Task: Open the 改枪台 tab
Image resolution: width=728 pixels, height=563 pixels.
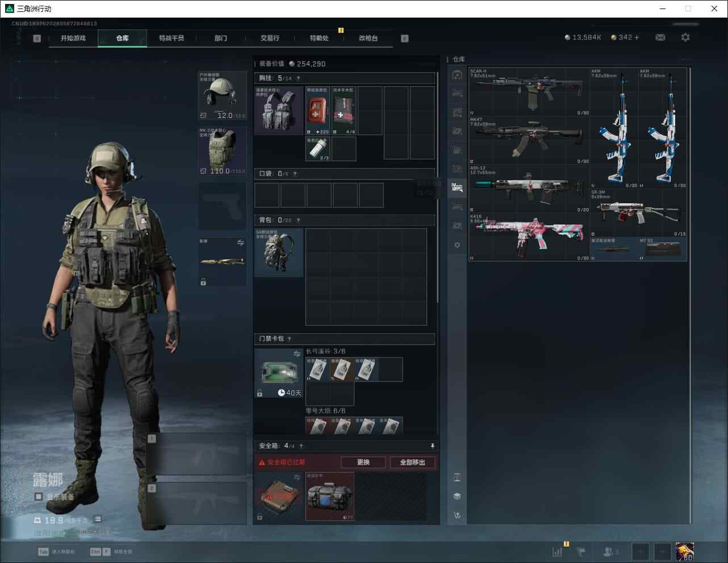Action: pos(368,38)
